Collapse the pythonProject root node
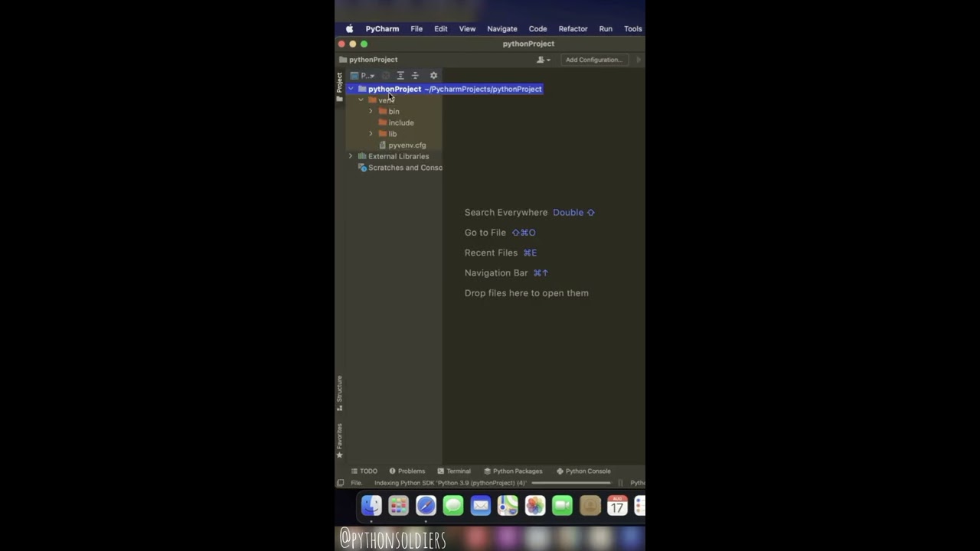The image size is (980, 551). pyautogui.click(x=351, y=89)
